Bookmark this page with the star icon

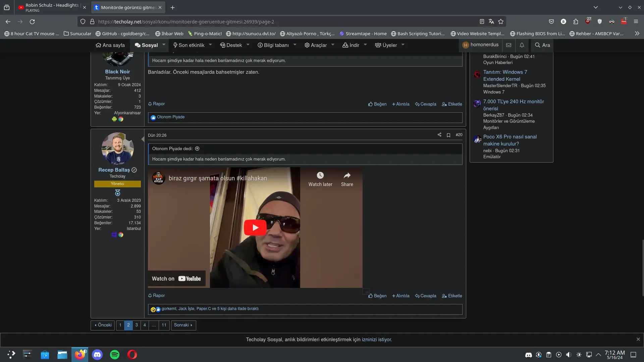pos(501,21)
